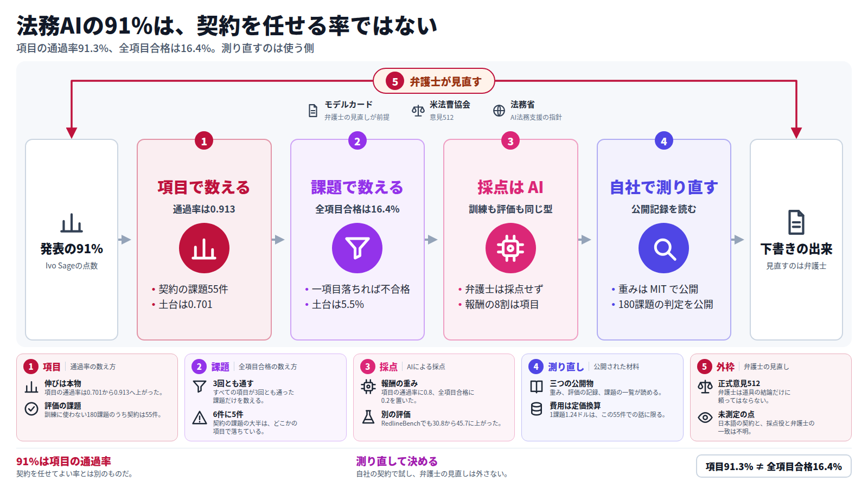The width and height of the screenshot is (868, 488).
Task: Select the 課題で数える heading
Action: click(x=358, y=187)
